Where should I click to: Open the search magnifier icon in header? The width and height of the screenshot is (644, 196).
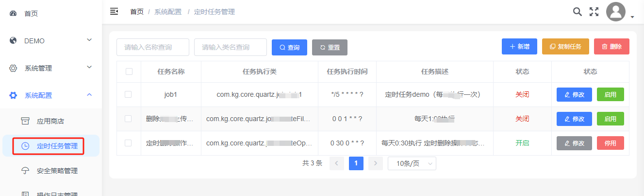click(578, 12)
